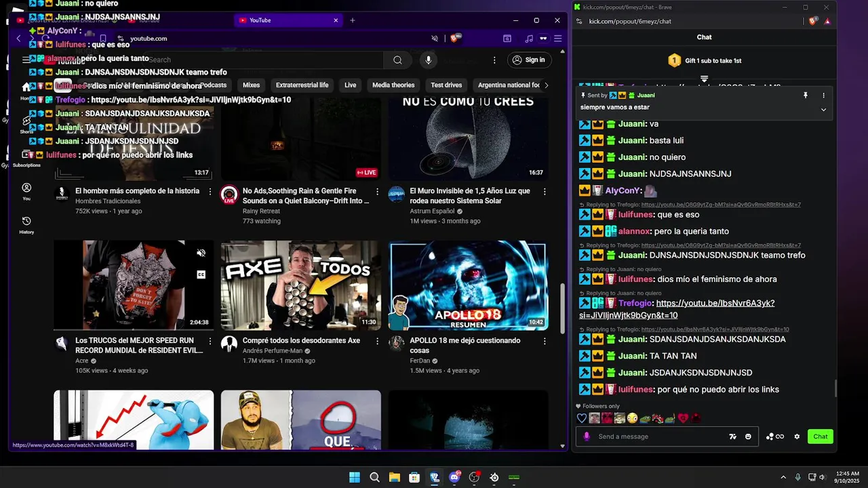
Task: Select the Media theories filter chip
Action: [x=393, y=85]
